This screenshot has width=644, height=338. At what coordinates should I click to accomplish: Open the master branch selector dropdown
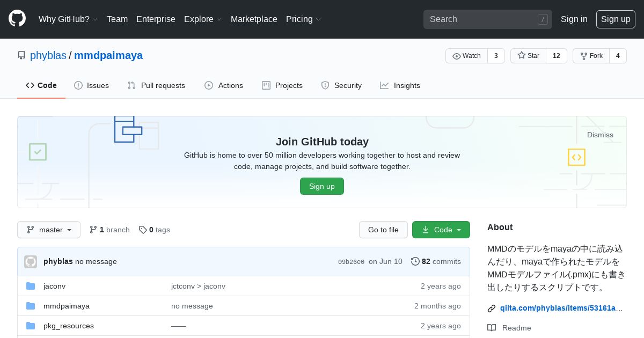[x=49, y=230]
